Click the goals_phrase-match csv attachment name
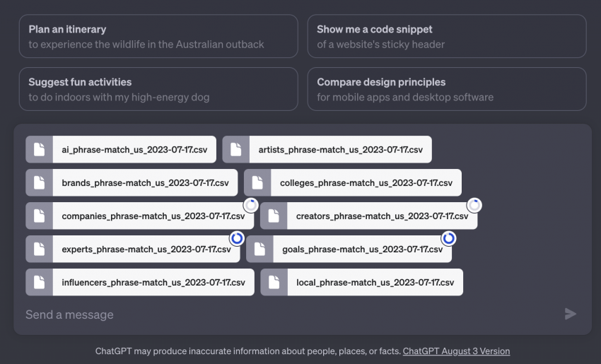This screenshot has width=601, height=364. coord(362,249)
